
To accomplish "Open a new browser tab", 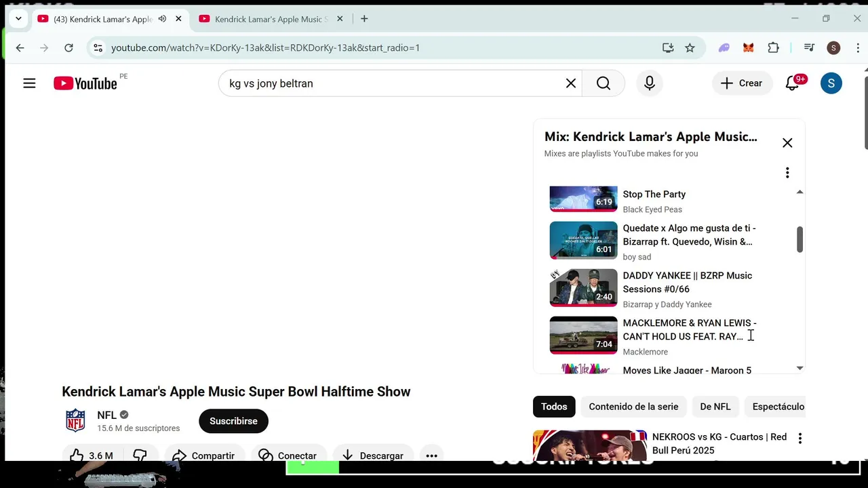I will tap(364, 19).
